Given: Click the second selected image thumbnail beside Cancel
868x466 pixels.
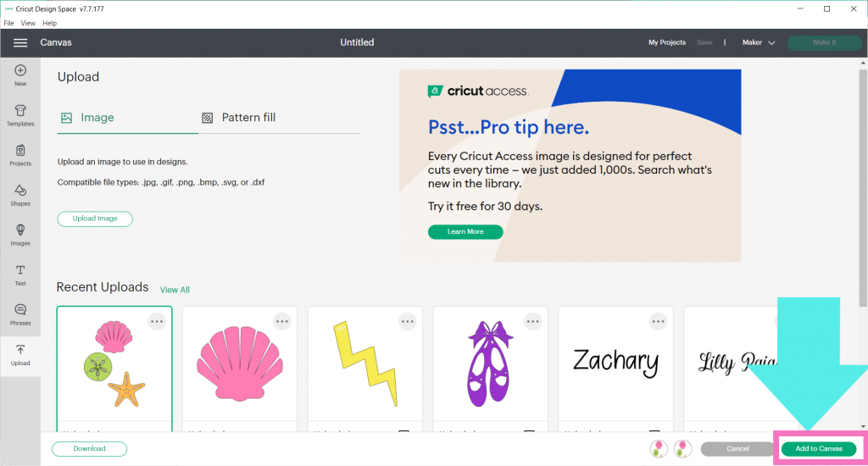Looking at the screenshot, I should 682,449.
